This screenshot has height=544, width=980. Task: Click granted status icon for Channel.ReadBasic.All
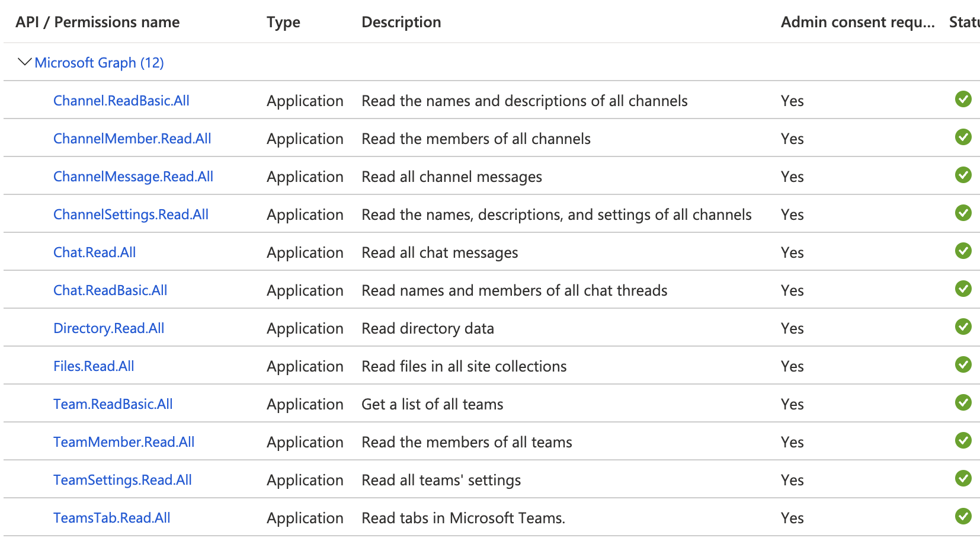(x=963, y=100)
